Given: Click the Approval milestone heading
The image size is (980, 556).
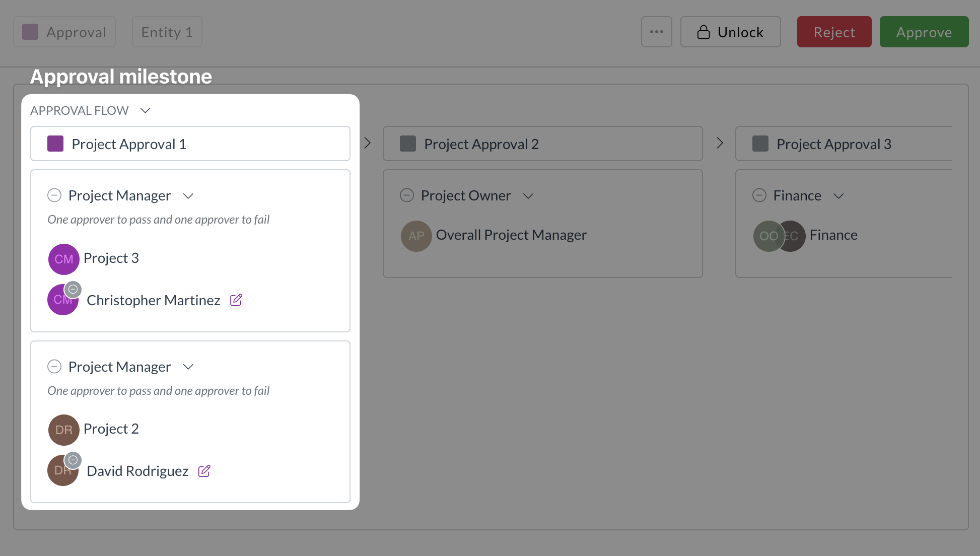Looking at the screenshot, I should [121, 77].
